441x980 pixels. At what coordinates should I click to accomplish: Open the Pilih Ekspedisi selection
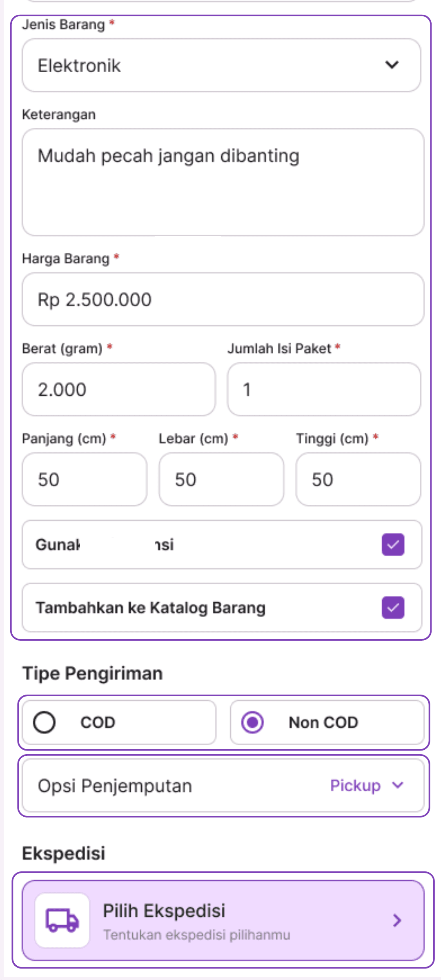[223, 920]
